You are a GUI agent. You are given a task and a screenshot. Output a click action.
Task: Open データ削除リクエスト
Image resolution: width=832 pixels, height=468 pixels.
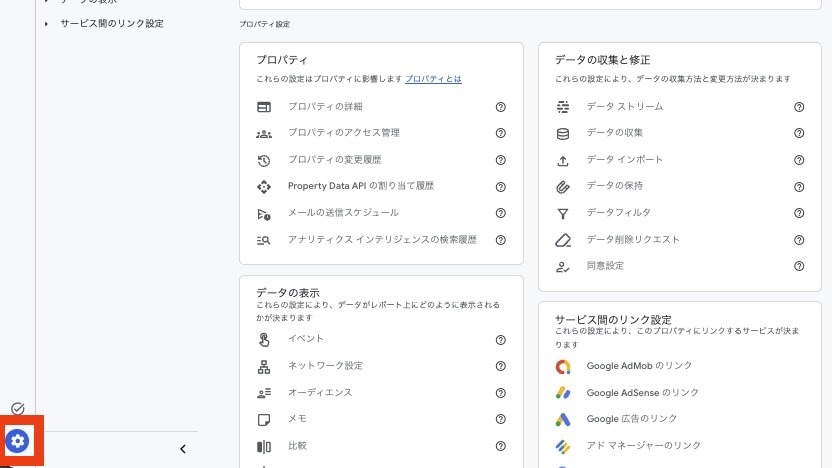(633, 239)
